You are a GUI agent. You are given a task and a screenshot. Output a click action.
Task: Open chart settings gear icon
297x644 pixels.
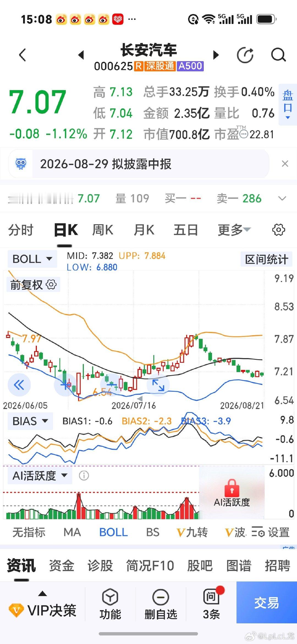(x=279, y=230)
